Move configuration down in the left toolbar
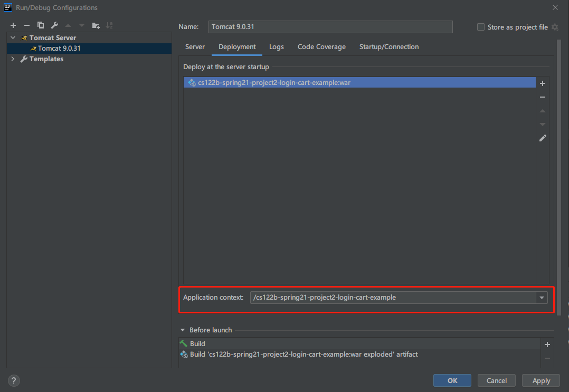Screen dimensions: 569x392 click(x=82, y=25)
